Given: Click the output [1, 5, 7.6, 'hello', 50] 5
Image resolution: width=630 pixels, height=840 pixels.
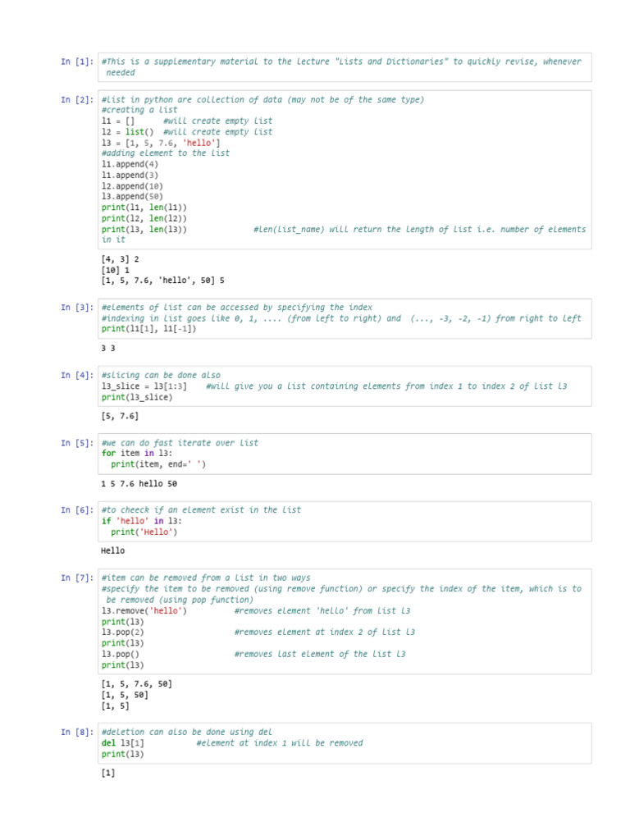Looking at the screenshot, I should point(163,281).
